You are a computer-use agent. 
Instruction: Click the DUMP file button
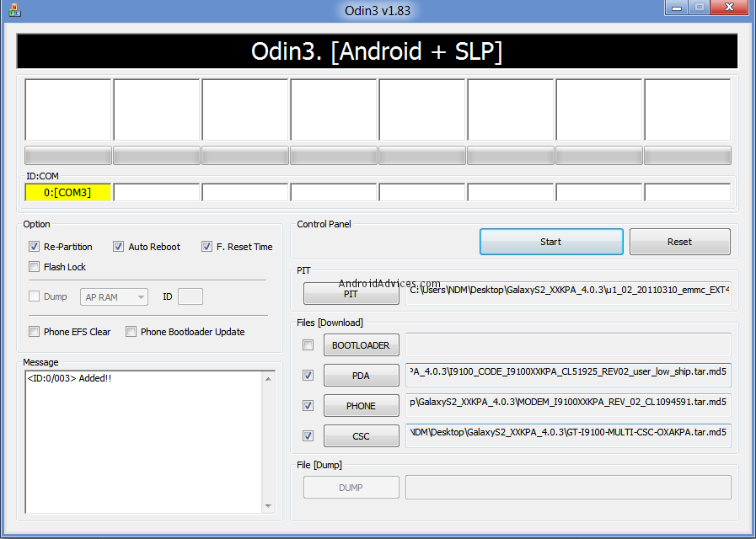(x=351, y=488)
